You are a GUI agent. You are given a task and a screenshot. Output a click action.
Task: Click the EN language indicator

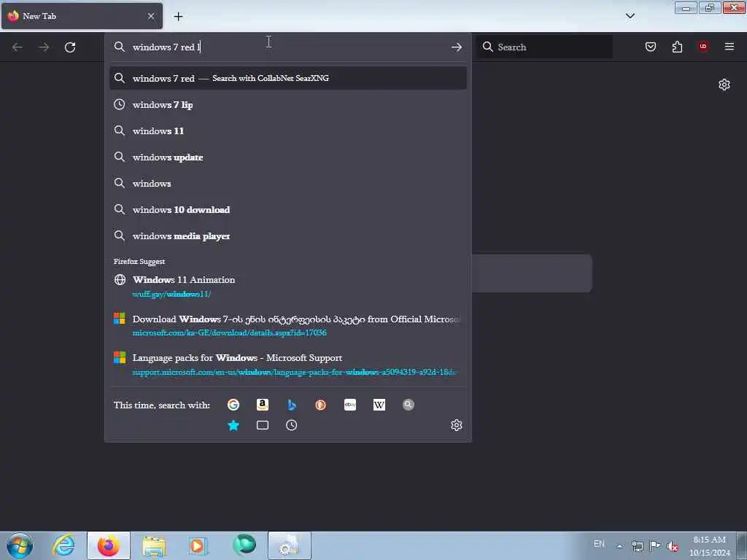600,544
